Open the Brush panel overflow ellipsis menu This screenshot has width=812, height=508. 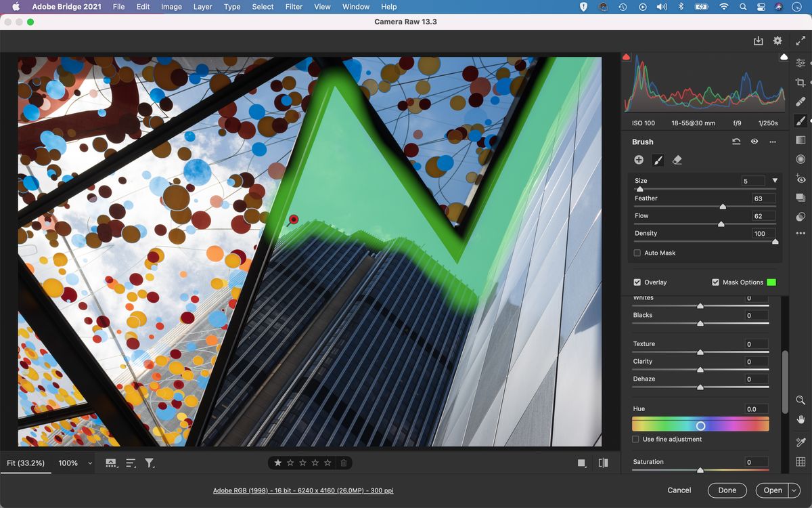click(x=773, y=142)
